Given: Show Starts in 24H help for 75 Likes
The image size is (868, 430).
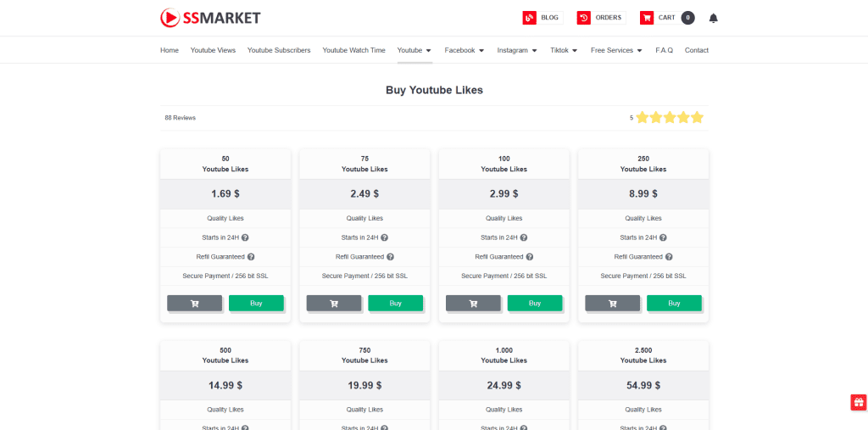Looking at the screenshot, I should pos(385,237).
